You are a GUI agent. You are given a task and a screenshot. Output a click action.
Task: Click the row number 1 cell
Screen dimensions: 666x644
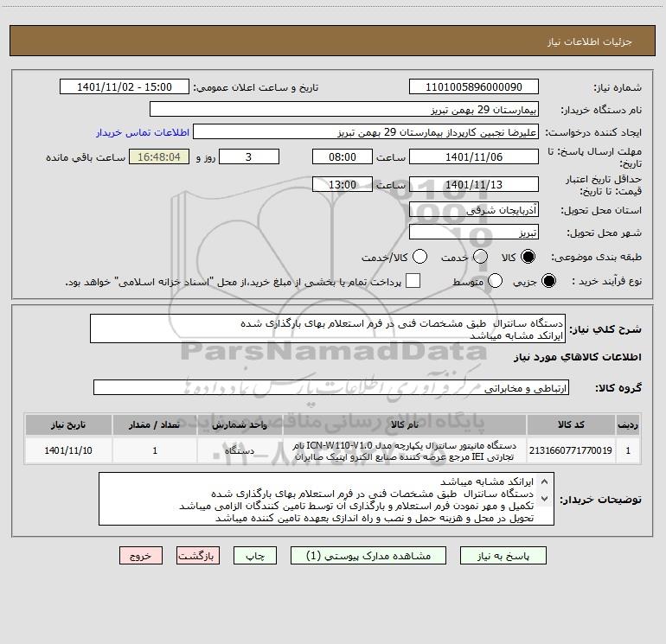tap(628, 450)
